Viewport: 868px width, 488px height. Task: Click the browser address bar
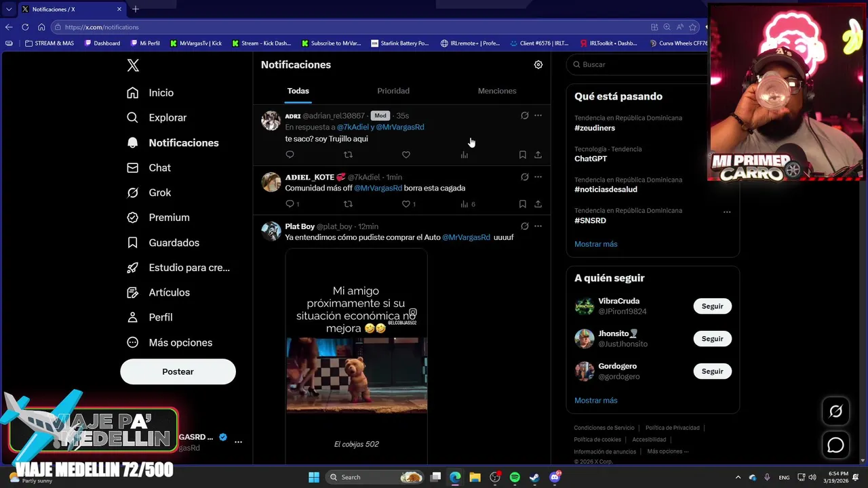click(x=353, y=27)
